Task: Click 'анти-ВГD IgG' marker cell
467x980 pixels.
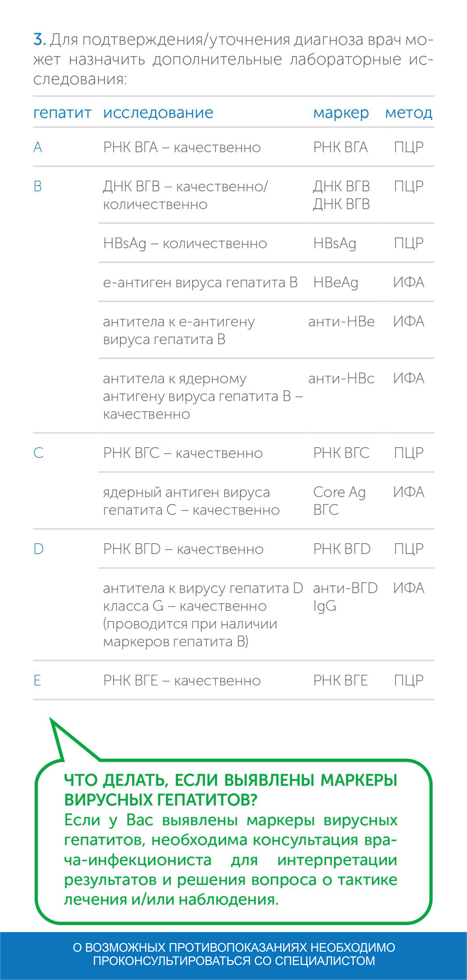Action: point(345,597)
